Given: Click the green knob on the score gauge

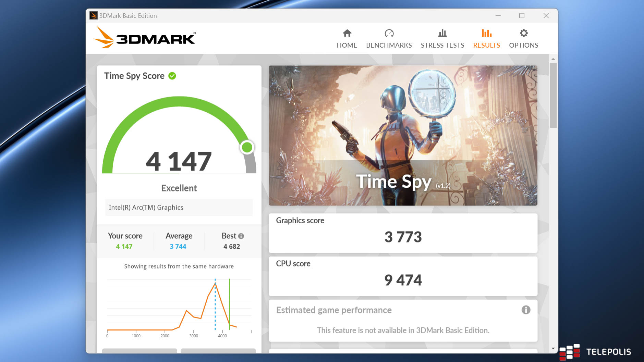Looking at the screenshot, I should (x=247, y=147).
